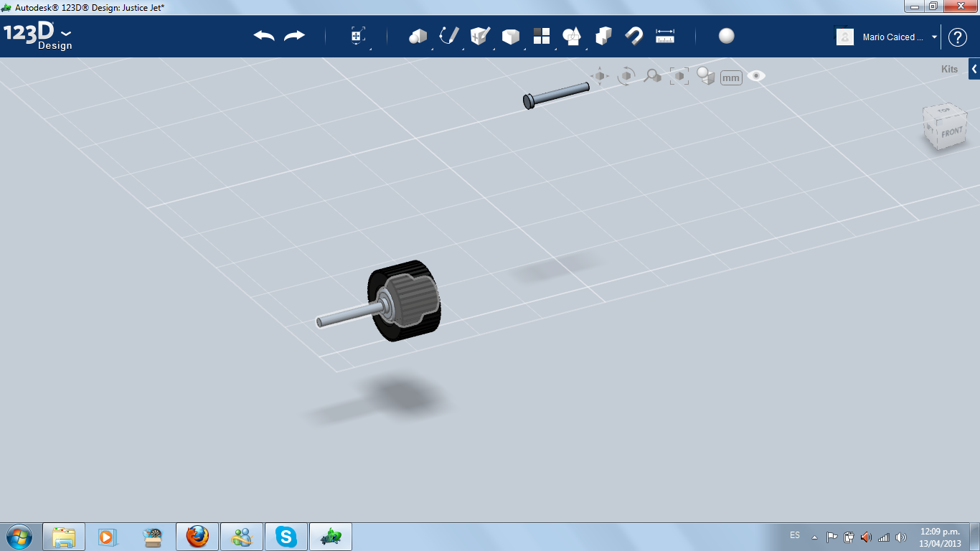
Task: Open the Transform tool
Action: tap(358, 37)
